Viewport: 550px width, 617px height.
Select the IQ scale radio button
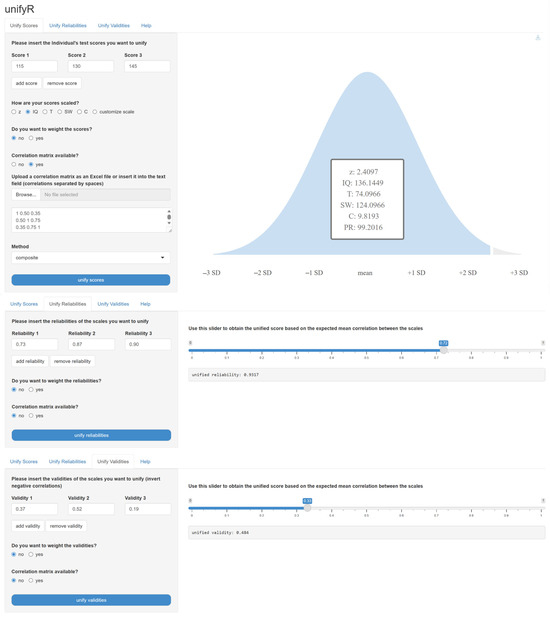tap(28, 112)
